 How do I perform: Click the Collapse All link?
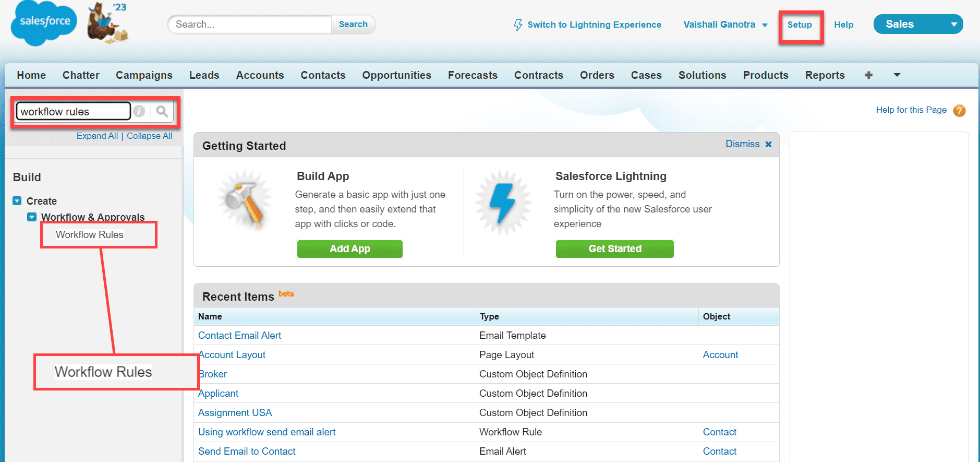coord(149,136)
